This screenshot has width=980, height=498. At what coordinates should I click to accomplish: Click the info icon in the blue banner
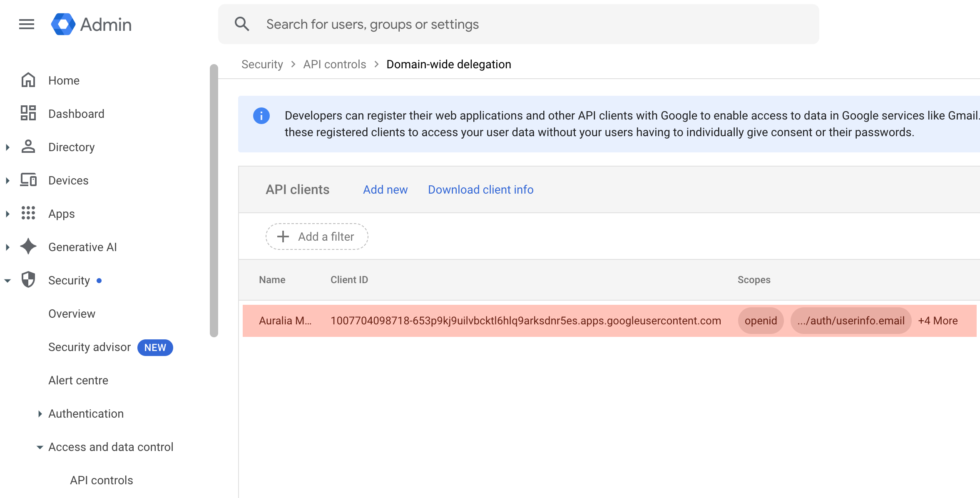click(x=261, y=116)
